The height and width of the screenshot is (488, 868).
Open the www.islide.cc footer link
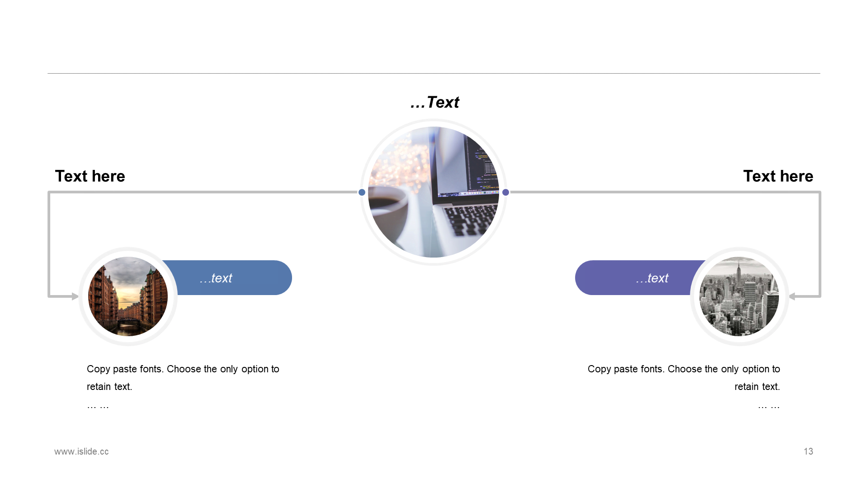click(81, 451)
